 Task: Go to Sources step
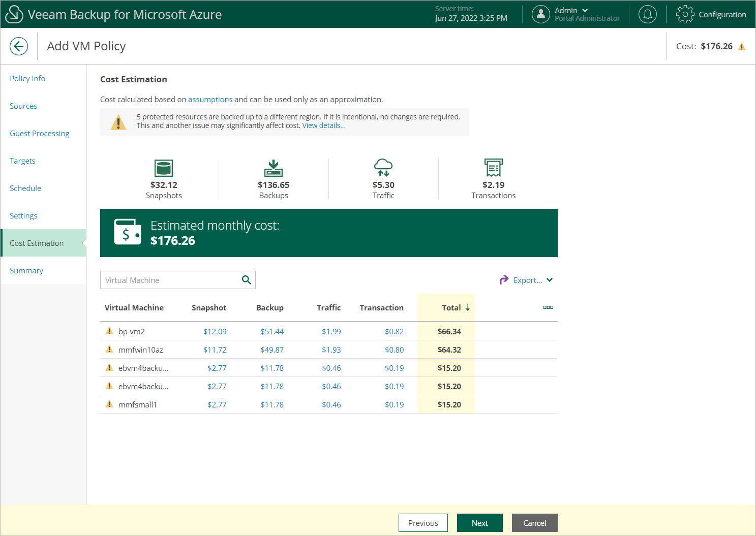click(23, 106)
